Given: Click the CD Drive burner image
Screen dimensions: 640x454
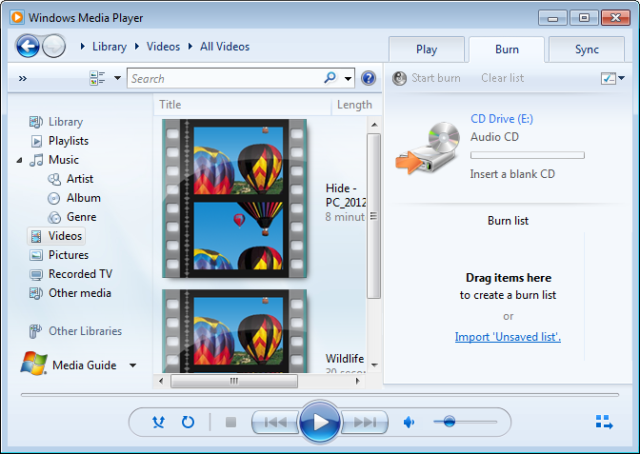Looking at the screenshot, I should click(427, 147).
